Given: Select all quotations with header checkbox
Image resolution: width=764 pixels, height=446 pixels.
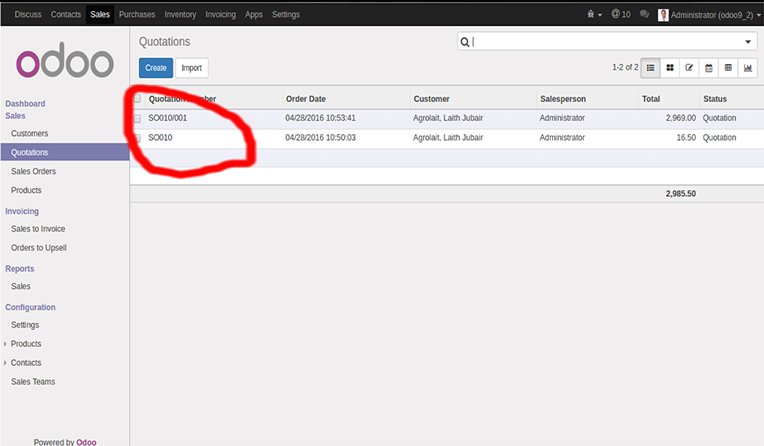Looking at the screenshot, I should point(137,99).
